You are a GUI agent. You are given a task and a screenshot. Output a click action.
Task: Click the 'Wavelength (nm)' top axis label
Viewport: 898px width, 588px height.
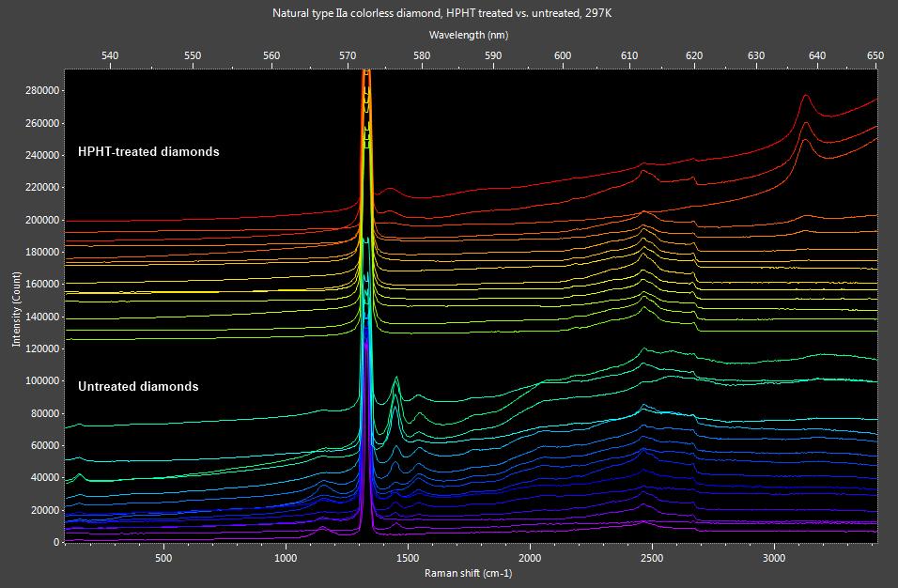point(469,35)
